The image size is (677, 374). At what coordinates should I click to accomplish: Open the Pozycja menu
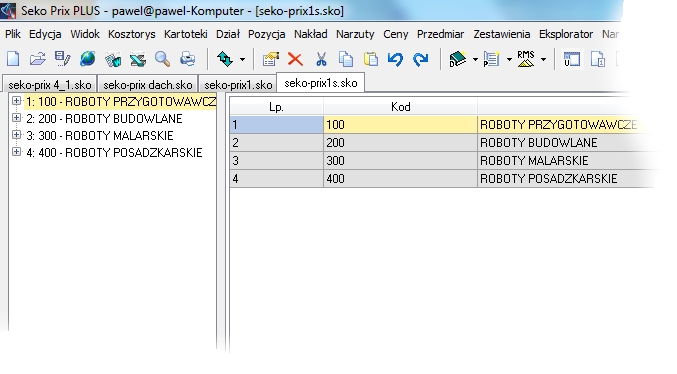[x=266, y=34]
